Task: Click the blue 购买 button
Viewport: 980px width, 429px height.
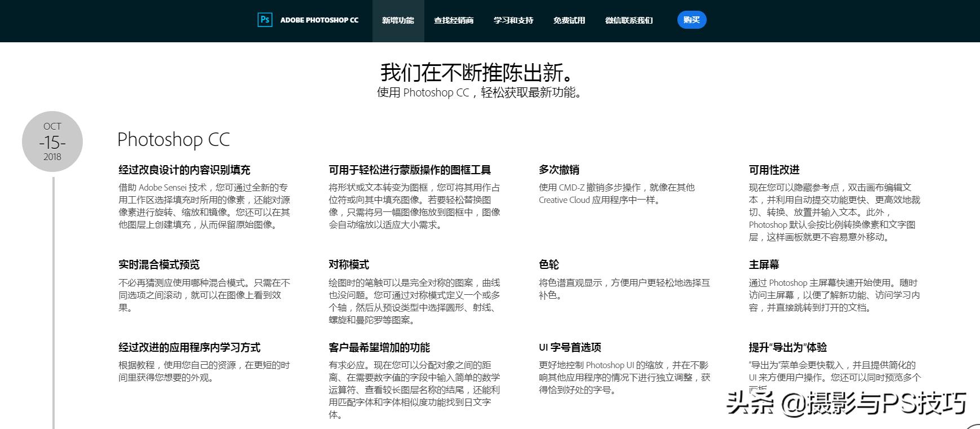Action: 691,20
